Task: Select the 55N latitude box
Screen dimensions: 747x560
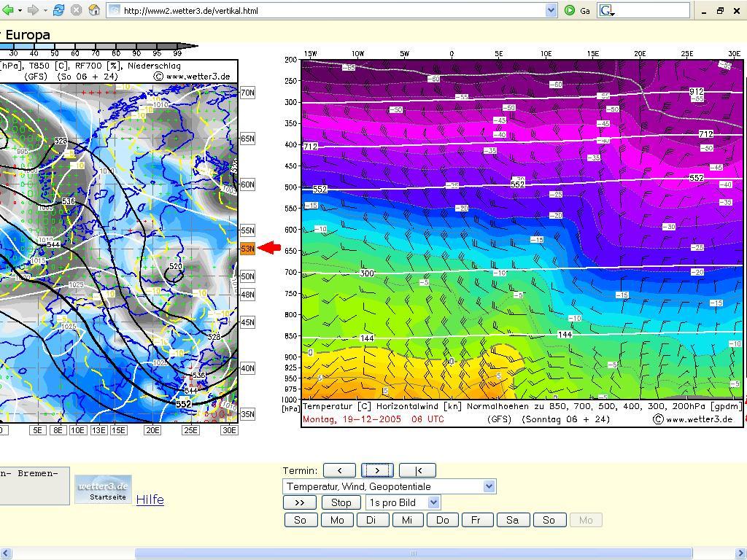Action: coord(248,230)
